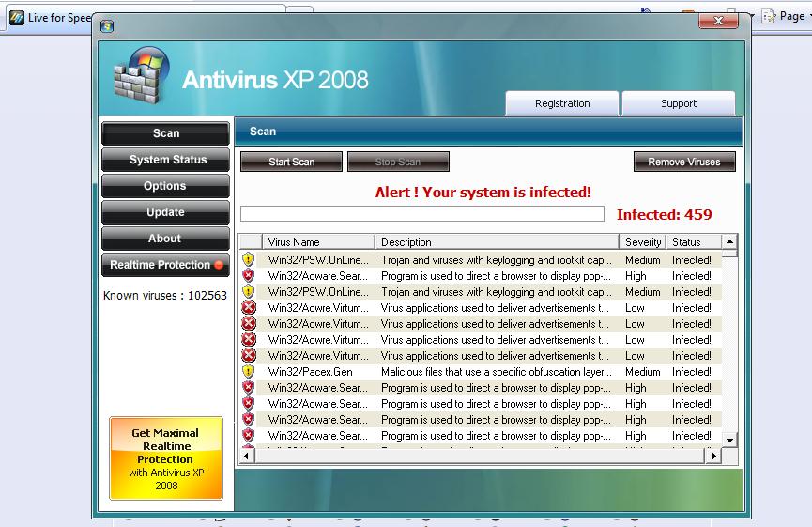Click scroll left arrow of virus list
Image resolution: width=812 pixels, height=527 pixels.
click(247, 456)
